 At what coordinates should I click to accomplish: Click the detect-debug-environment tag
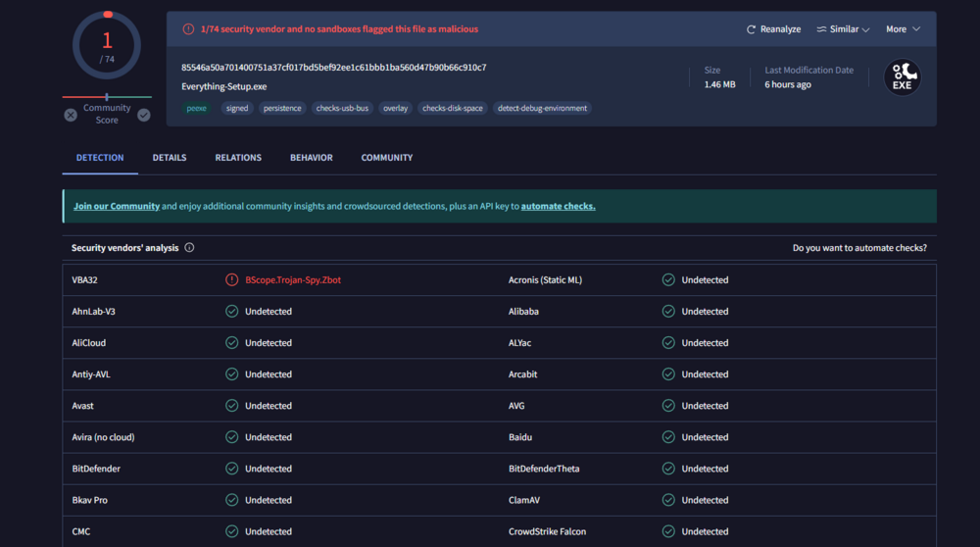(x=542, y=108)
